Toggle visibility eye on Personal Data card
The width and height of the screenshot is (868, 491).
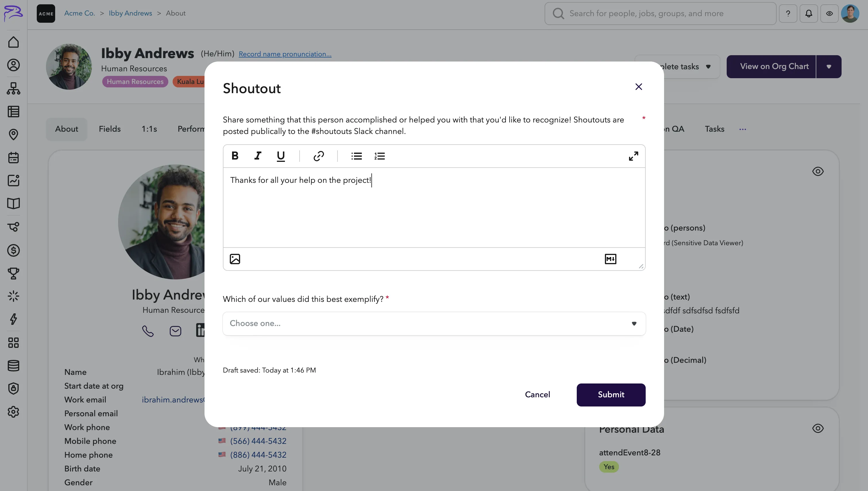(x=818, y=428)
